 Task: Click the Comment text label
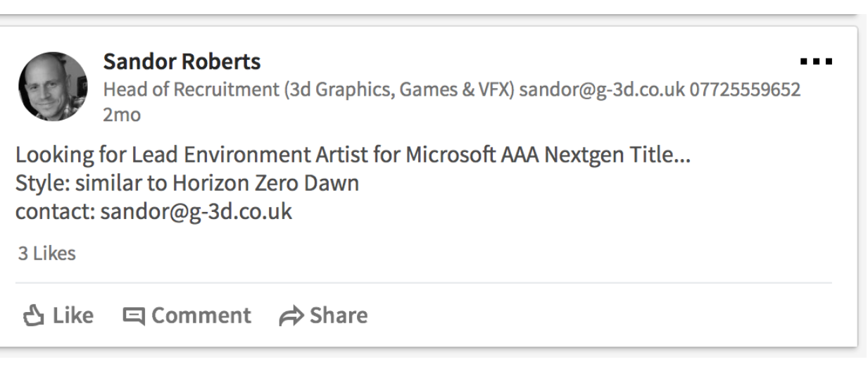click(201, 315)
